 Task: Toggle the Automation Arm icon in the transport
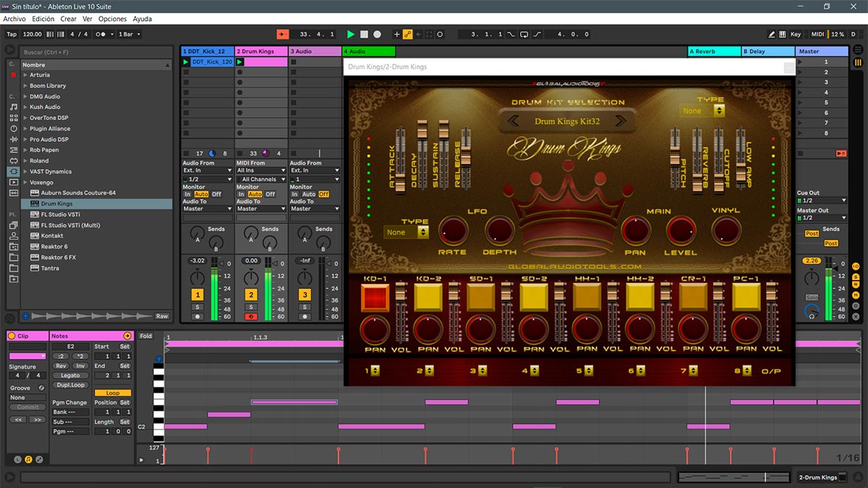(408, 34)
